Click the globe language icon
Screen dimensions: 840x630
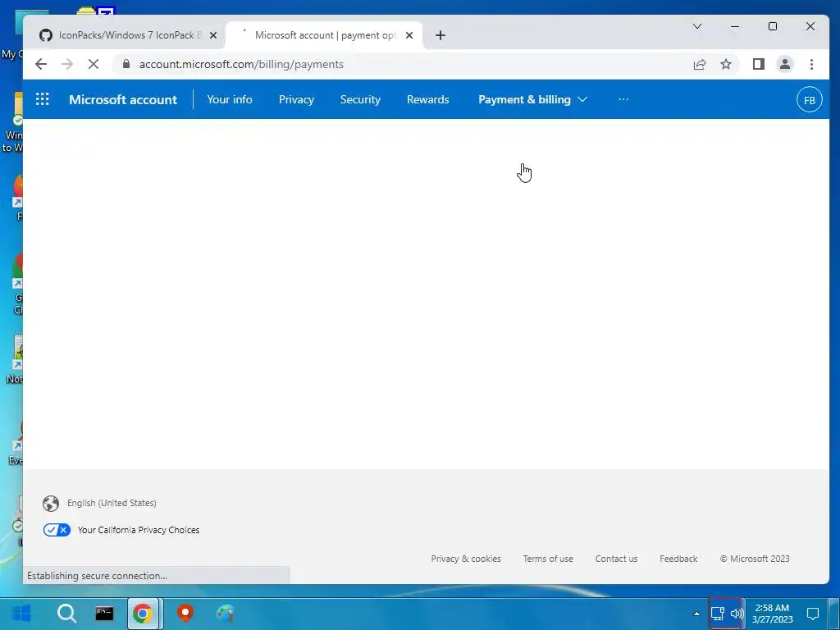[51, 504]
